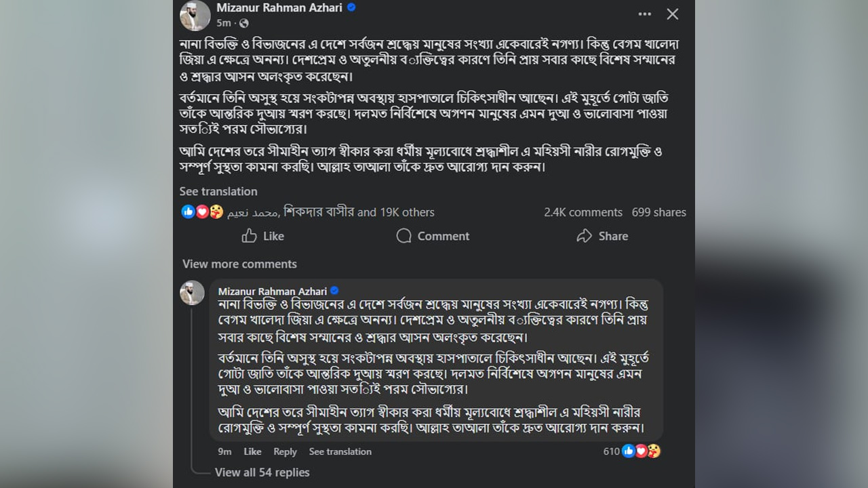Open the post reaction emoji summary
Viewport: 868px width, 488px height.
[x=202, y=212]
